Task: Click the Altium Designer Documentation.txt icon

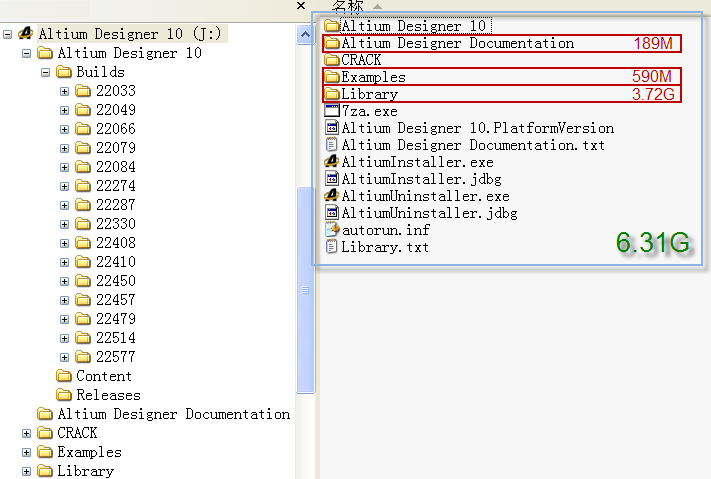Action: pos(332,145)
